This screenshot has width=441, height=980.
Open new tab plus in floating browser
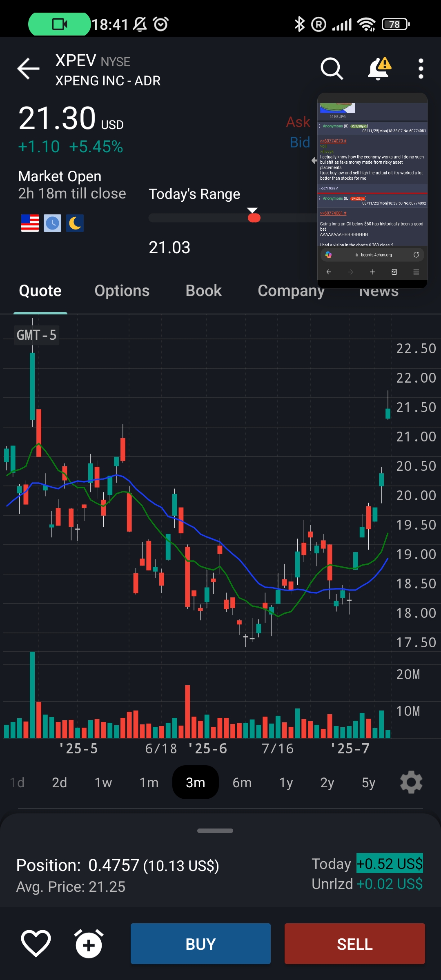pyautogui.click(x=372, y=272)
